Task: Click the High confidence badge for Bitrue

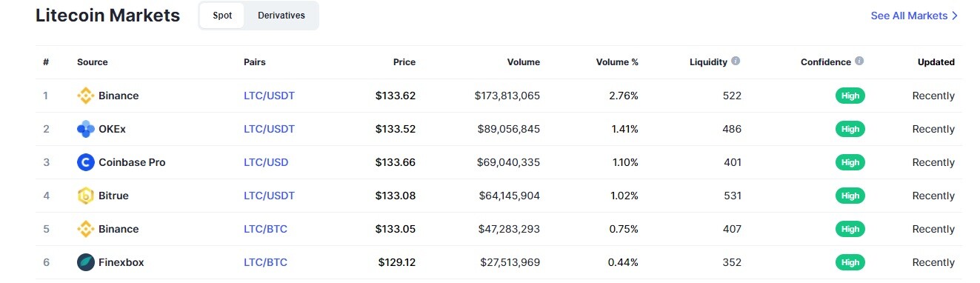Action: (x=850, y=196)
